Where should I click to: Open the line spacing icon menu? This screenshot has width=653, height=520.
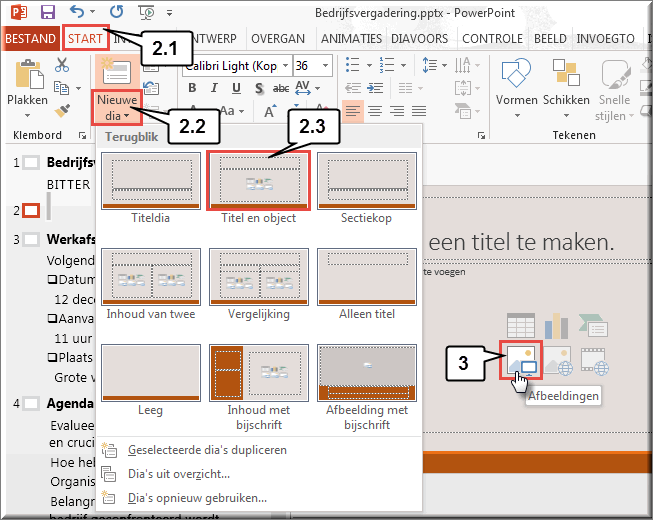[434, 65]
